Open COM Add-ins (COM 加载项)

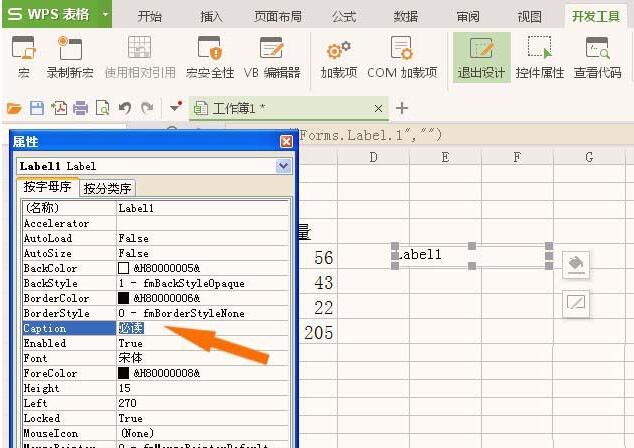click(x=402, y=57)
